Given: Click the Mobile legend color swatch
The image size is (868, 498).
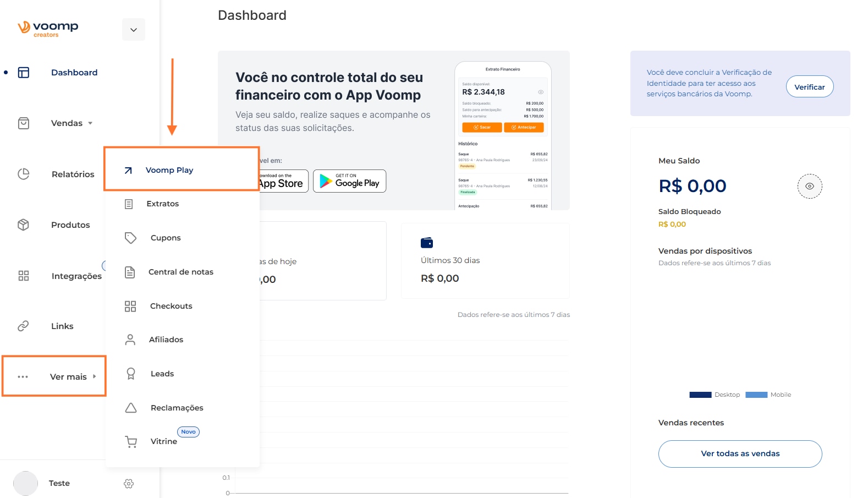Looking at the screenshot, I should point(756,395).
